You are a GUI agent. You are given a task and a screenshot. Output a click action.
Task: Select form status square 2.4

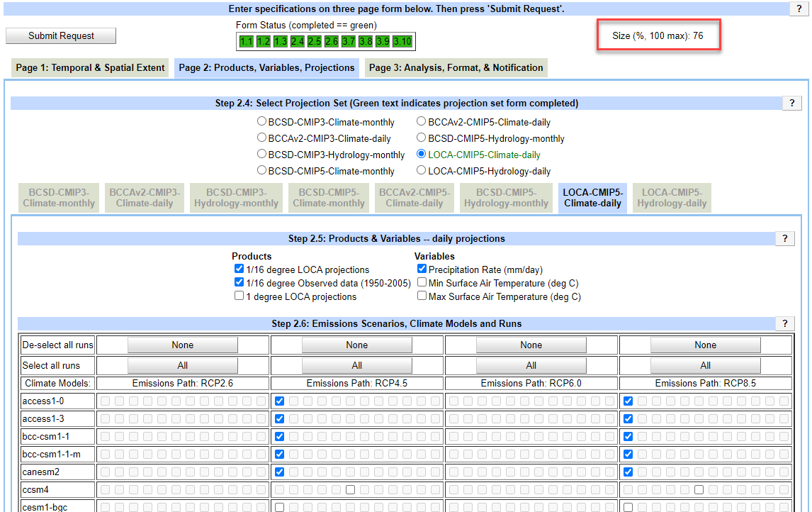tap(298, 41)
